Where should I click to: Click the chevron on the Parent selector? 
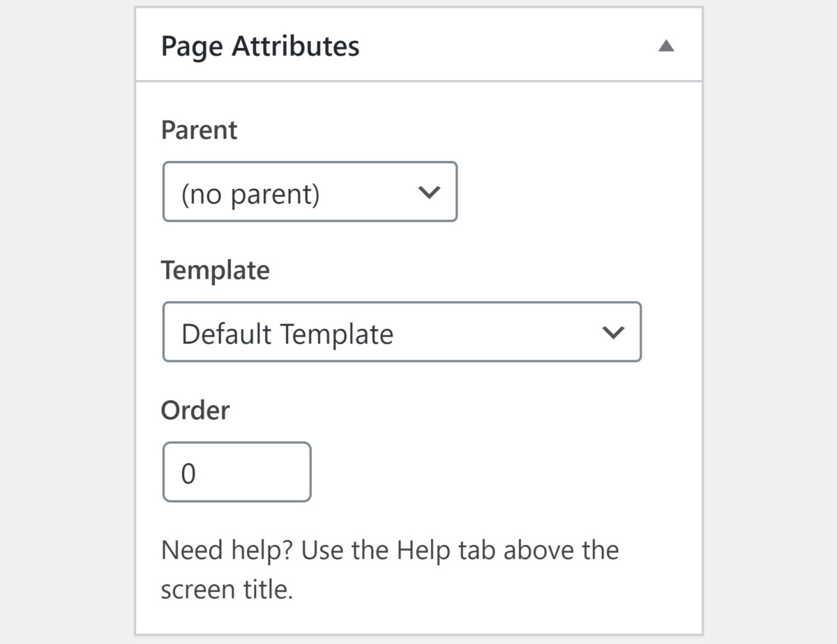430,192
